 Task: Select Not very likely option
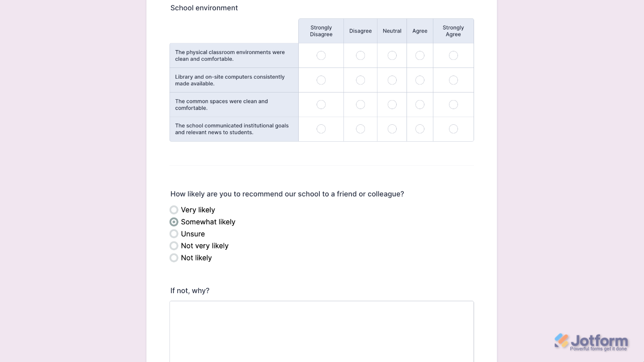174,246
